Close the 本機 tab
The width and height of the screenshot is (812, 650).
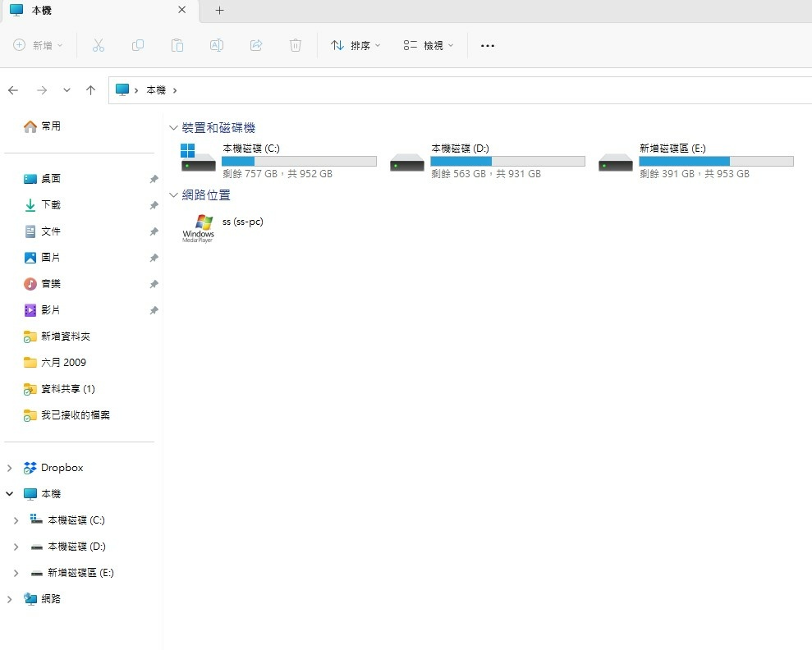tap(181, 10)
